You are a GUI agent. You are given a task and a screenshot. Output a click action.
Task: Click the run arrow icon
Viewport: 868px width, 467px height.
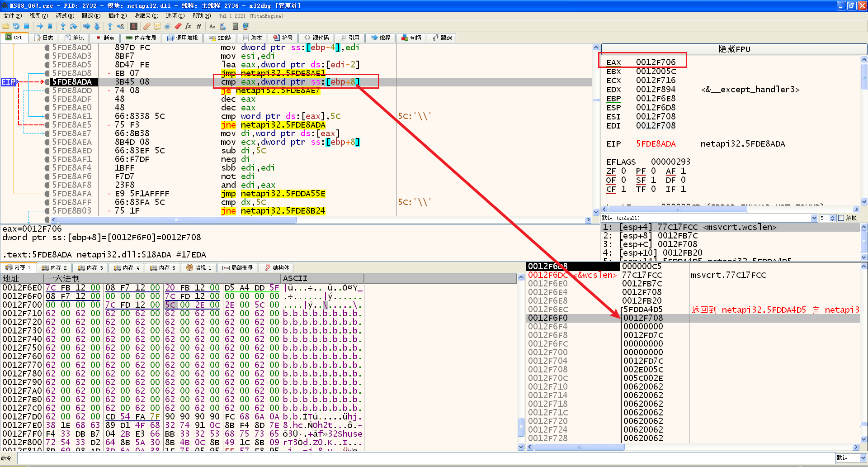[x=39, y=26]
